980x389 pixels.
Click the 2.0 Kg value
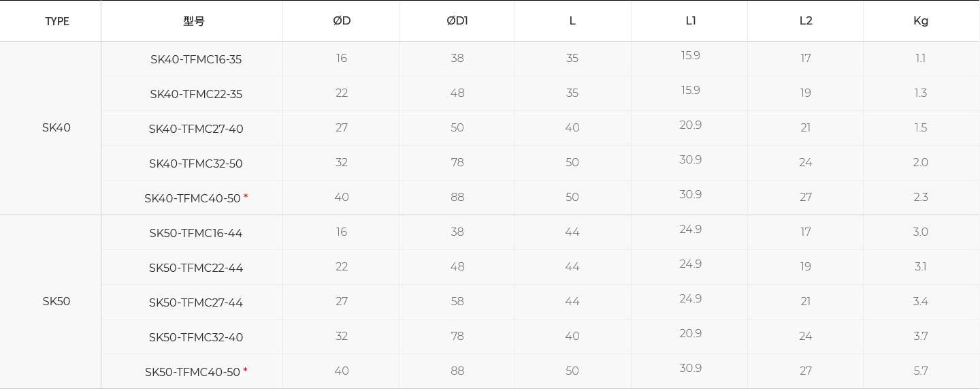(921, 163)
